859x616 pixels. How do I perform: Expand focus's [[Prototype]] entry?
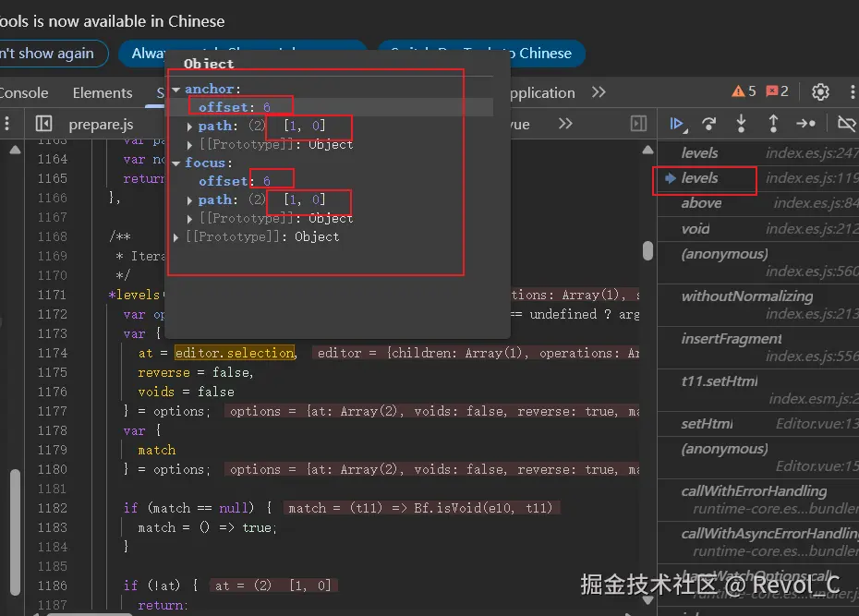coord(189,219)
